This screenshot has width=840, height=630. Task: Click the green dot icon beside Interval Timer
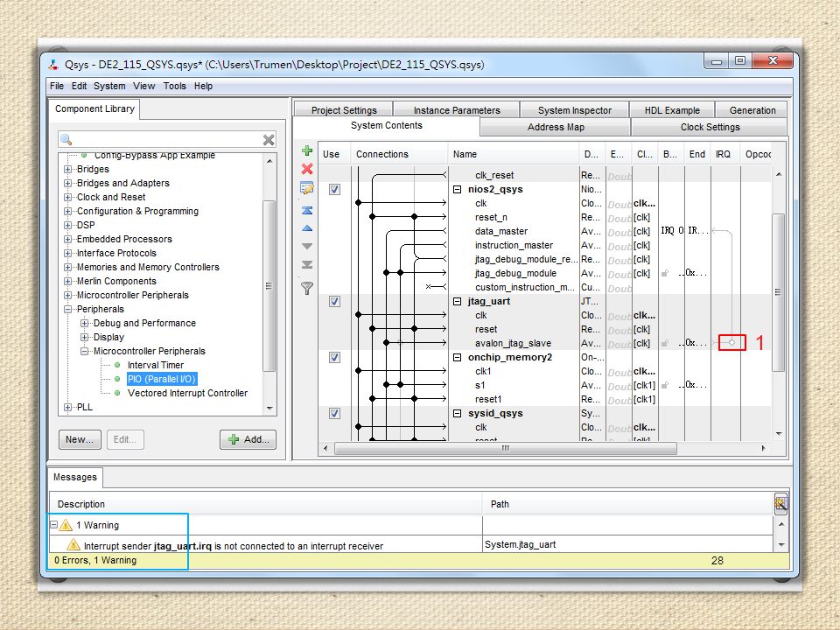[x=117, y=365]
